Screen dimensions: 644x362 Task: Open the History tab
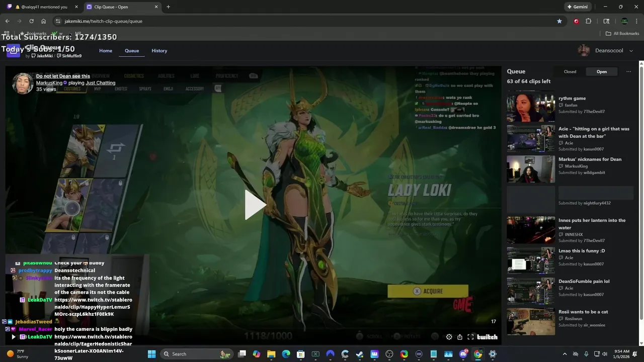(x=159, y=51)
